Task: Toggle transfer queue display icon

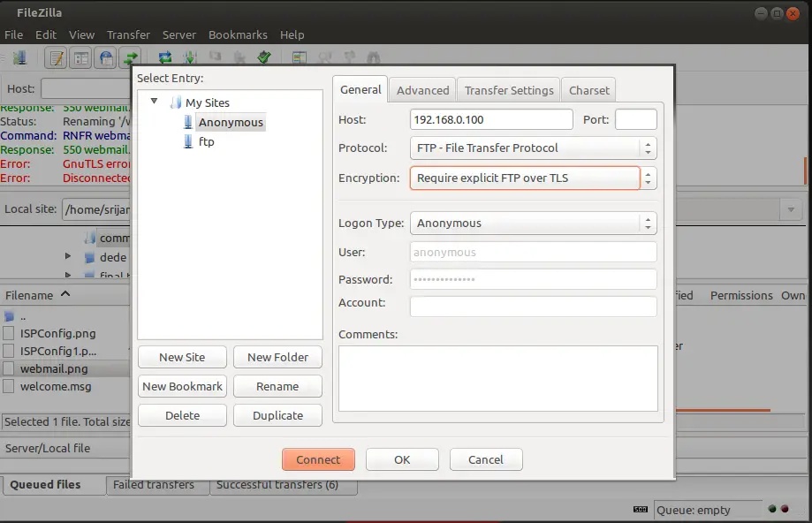Action: [x=131, y=58]
